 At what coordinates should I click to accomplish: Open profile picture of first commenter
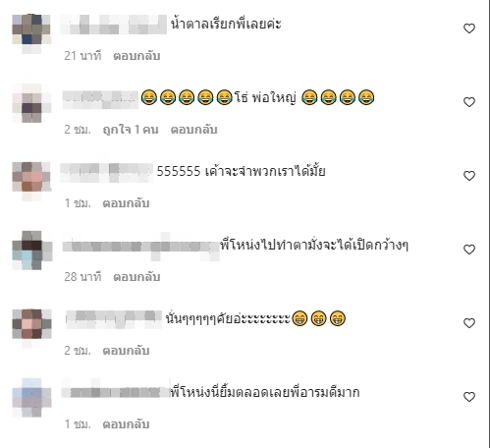click(x=31, y=30)
